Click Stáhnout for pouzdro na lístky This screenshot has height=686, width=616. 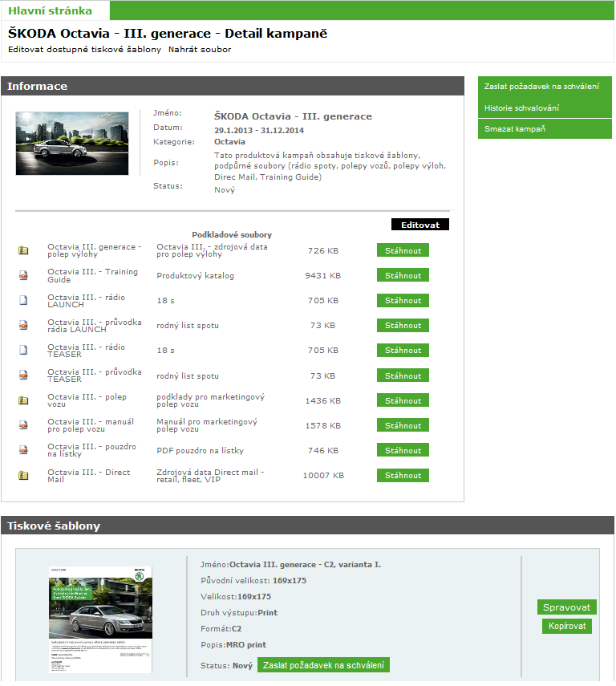point(403,450)
